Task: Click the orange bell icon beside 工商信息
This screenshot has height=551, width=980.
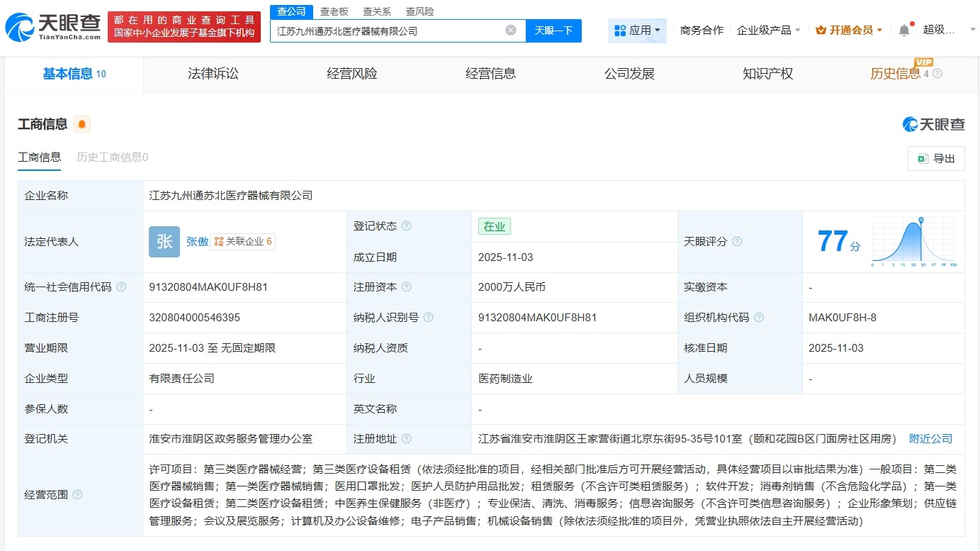Action: coord(81,124)
